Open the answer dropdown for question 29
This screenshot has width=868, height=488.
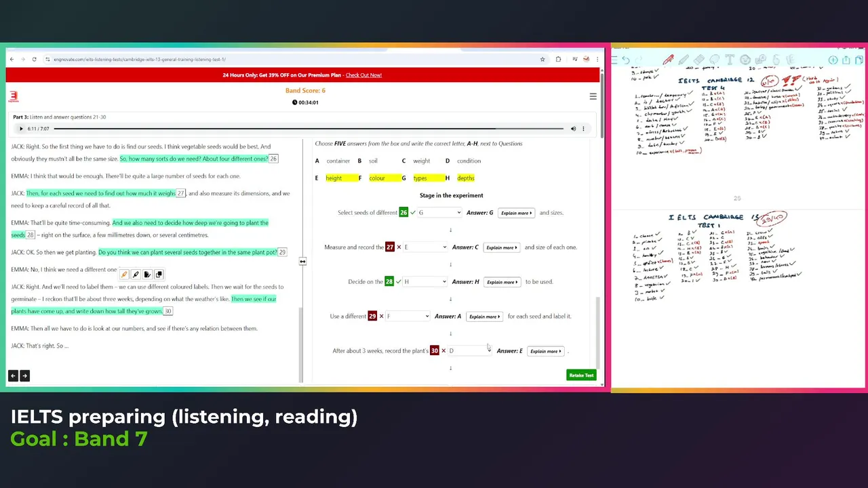tap(408, 317)
